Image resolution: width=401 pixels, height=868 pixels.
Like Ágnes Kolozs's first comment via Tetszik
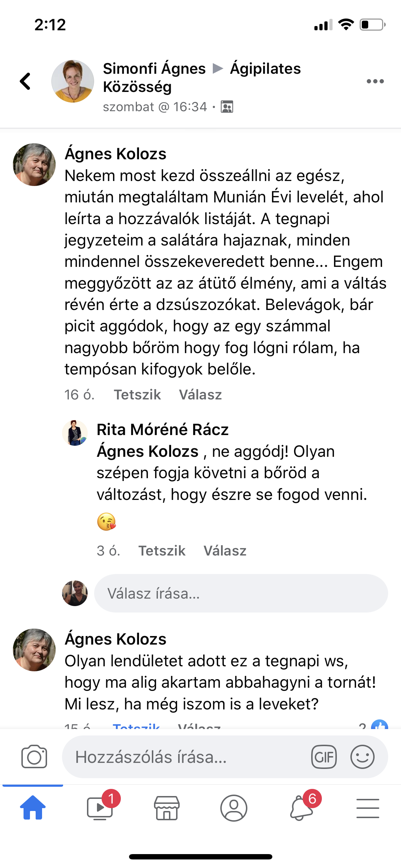click(x=137, y=395)
